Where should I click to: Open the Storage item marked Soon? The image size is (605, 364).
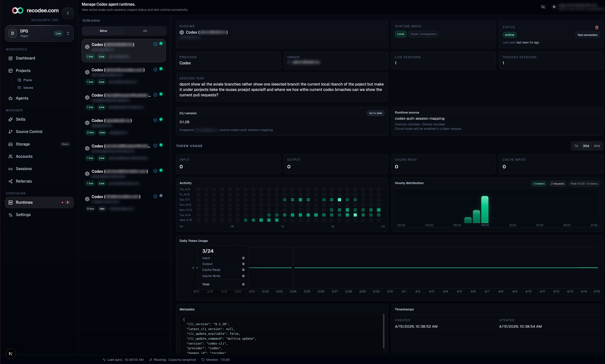coord(39,144)
